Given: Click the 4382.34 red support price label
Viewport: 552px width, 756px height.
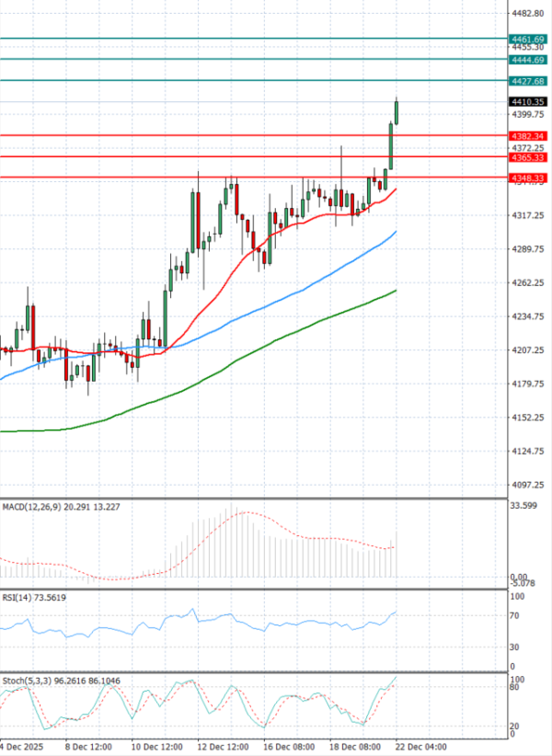Looking at the screenshot, I should coord(527,136).
